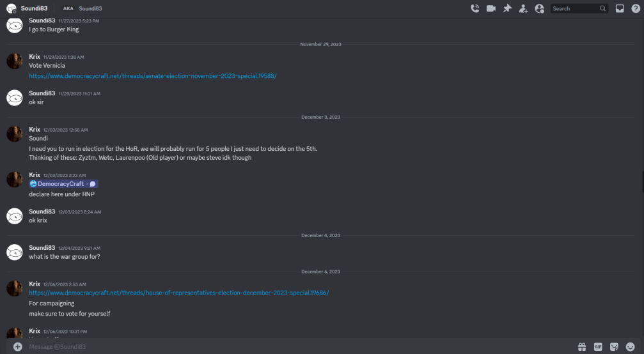Viewport: 644px width, 354px height.
Task: Open the house of representatives election link
Action: 178,293
